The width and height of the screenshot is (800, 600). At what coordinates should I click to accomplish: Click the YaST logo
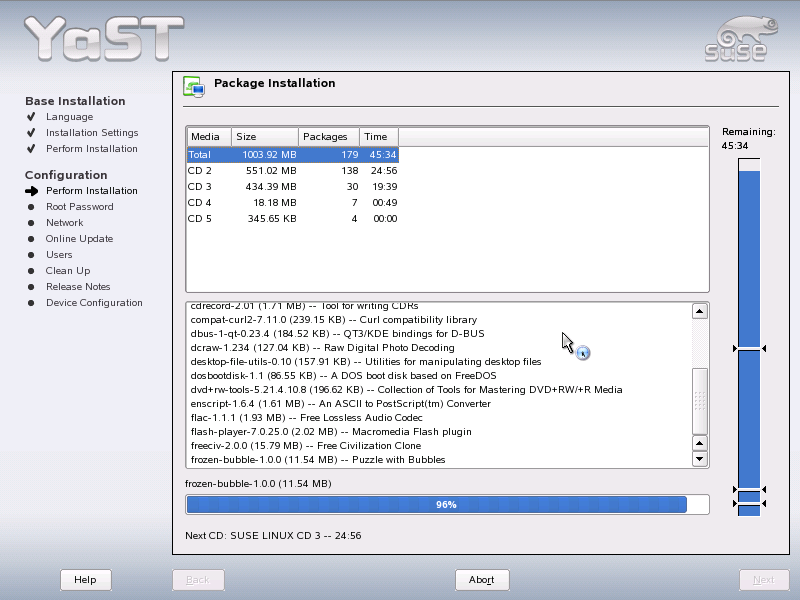pyautogui.click(x=104, y=39)
